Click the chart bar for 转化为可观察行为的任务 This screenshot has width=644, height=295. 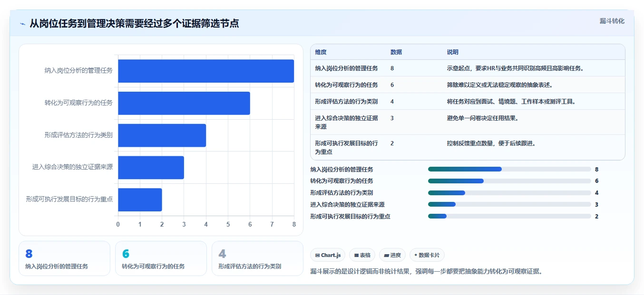[x=184, y=103]
